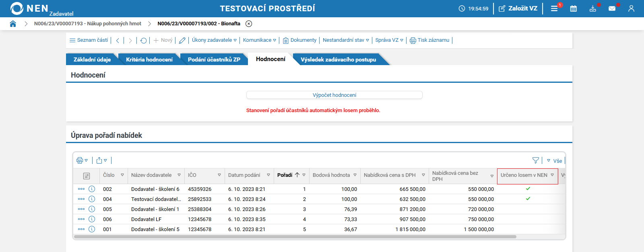
Task: Sort by the Pořadí column header
Action: [x=285, y=175]
